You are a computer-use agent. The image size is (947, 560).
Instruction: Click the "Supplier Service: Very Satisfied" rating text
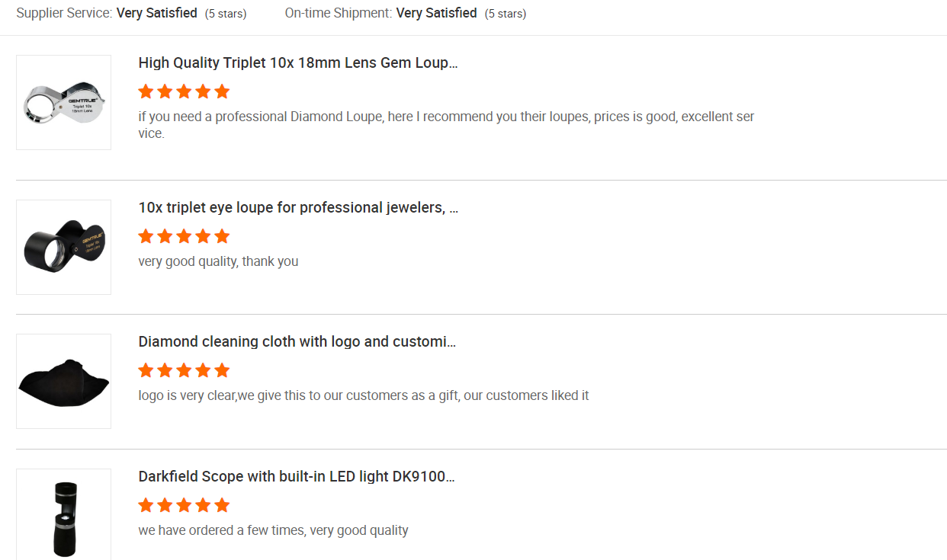click(x=107, y=13)
